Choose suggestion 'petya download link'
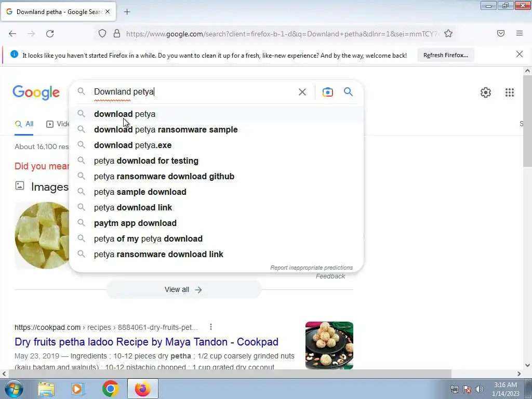Viewport: 532px width, 399px height. 216,208
